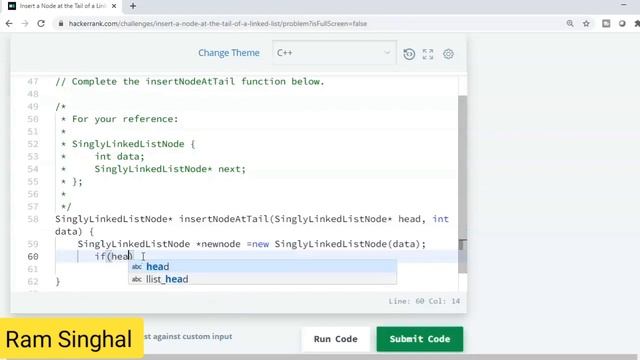This screenshot has width=640, height=360.
Task: Select the 'llist_head' autocomplete suggestion
Action: coord(262,279)
